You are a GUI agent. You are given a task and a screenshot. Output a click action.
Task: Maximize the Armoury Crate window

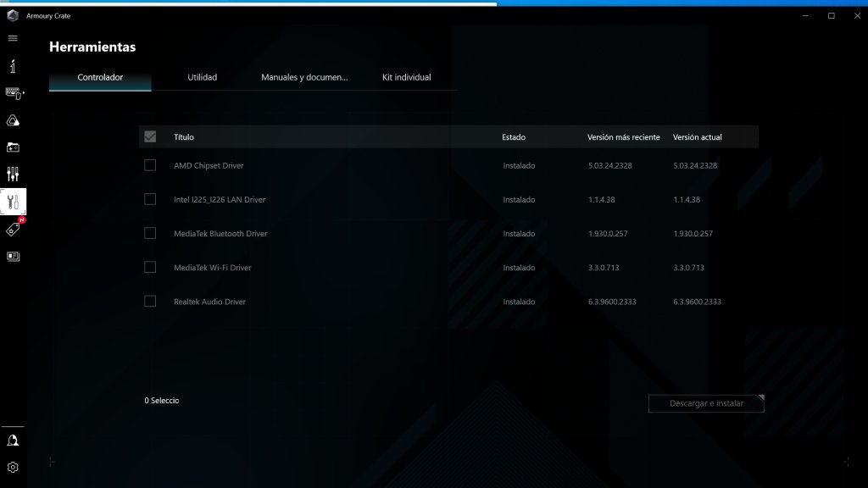click(x=832, y=15)
